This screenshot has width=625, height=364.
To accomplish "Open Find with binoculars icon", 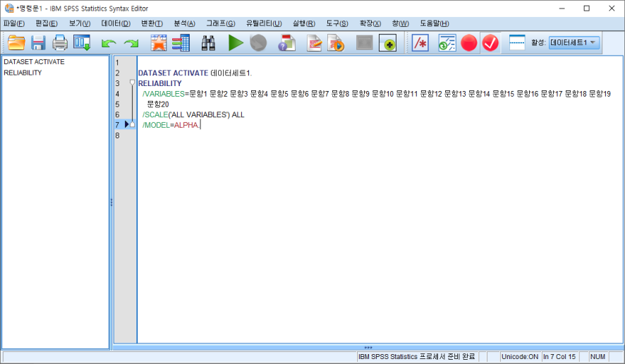I will click(208, 42).
